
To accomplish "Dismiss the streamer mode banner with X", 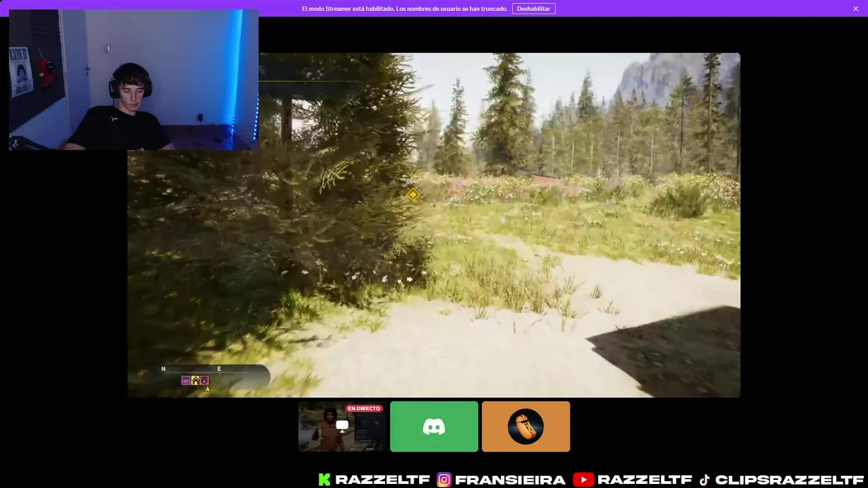I will [856, 9].
